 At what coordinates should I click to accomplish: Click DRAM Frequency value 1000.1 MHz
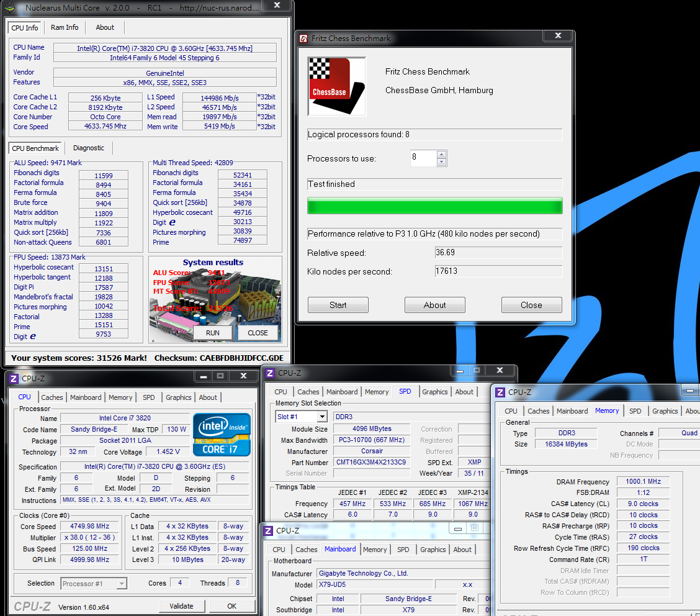(x=644, y=481)
